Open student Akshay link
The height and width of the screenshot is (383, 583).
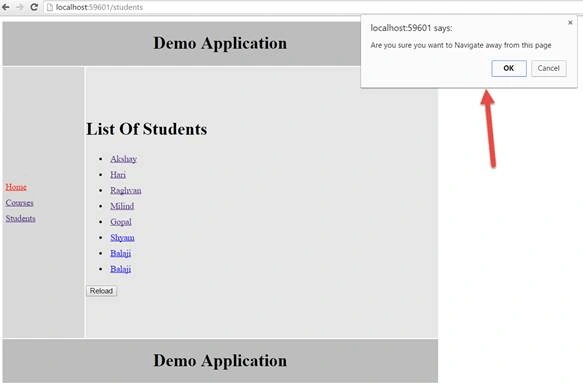(123, 159)
